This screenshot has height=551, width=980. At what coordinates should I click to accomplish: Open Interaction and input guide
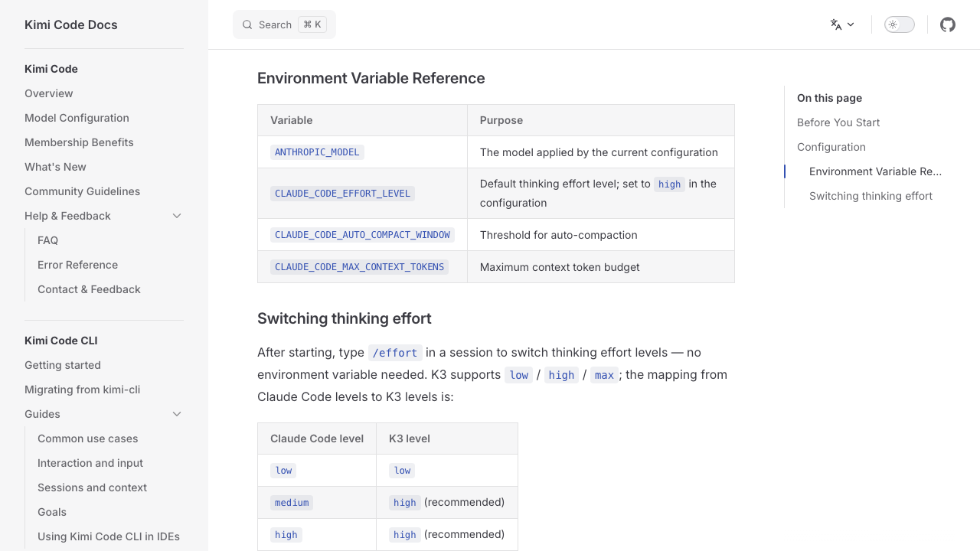90,463
